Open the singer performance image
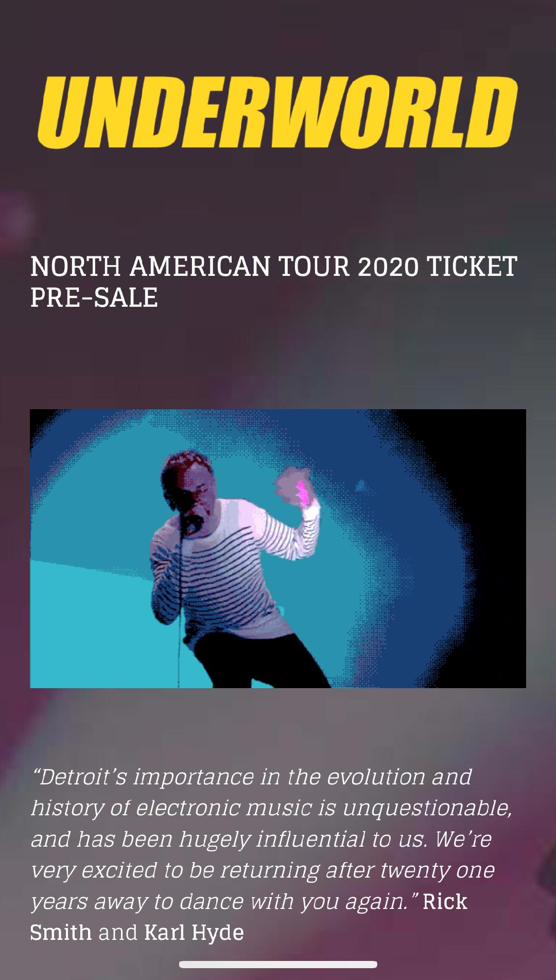This screenshot has height=980, width=556. coord(278,548)
